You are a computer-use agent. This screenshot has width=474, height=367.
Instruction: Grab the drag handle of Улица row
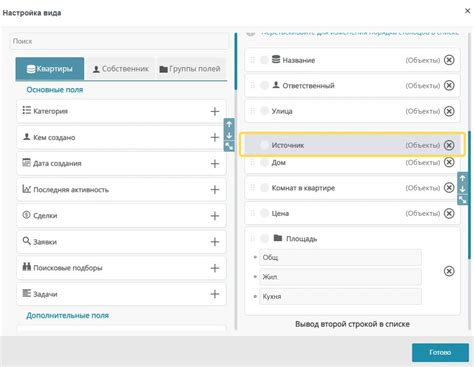(x=252, y=111)
